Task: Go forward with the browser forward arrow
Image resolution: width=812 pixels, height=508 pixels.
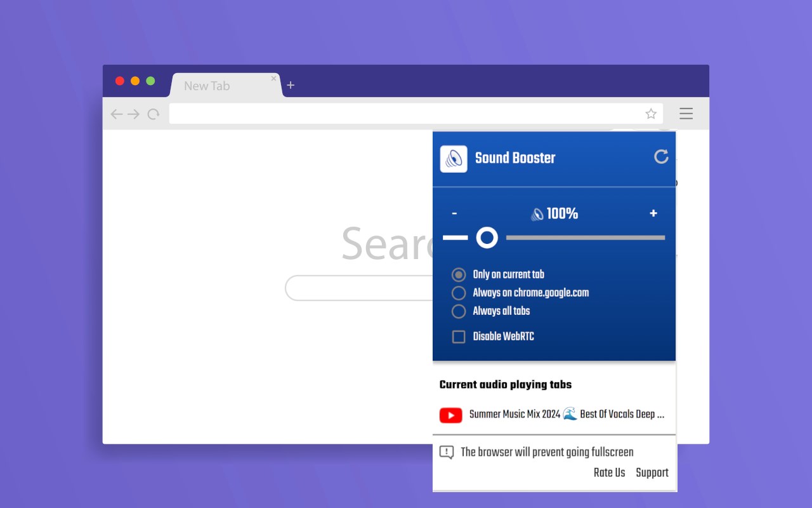Action: click(133, 114)
